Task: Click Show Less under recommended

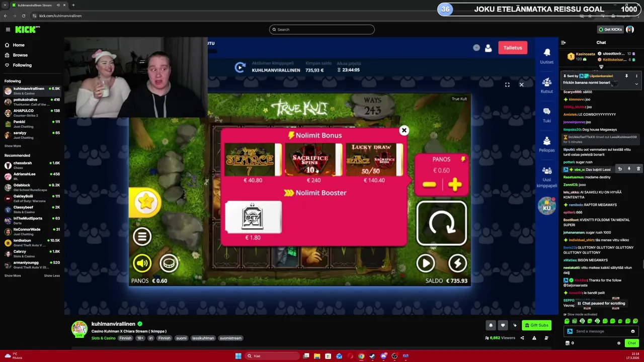Action: [52, 276]
